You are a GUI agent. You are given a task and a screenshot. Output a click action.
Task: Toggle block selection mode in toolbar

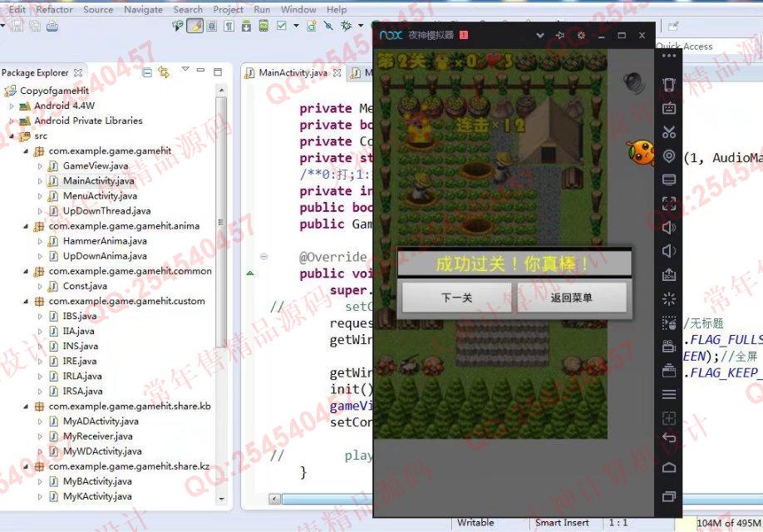[x=212, y=26]
